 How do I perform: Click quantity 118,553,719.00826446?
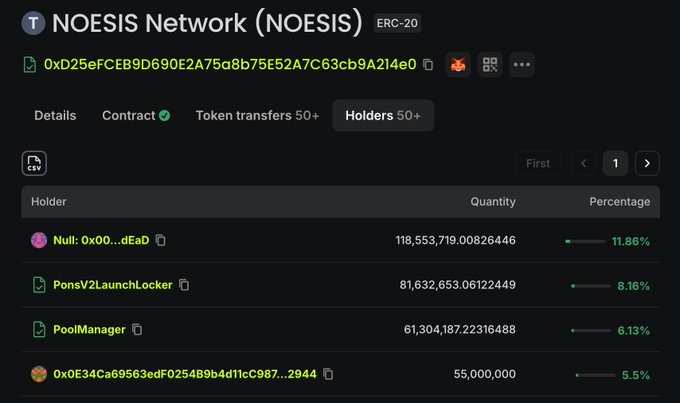pos(455,240)
